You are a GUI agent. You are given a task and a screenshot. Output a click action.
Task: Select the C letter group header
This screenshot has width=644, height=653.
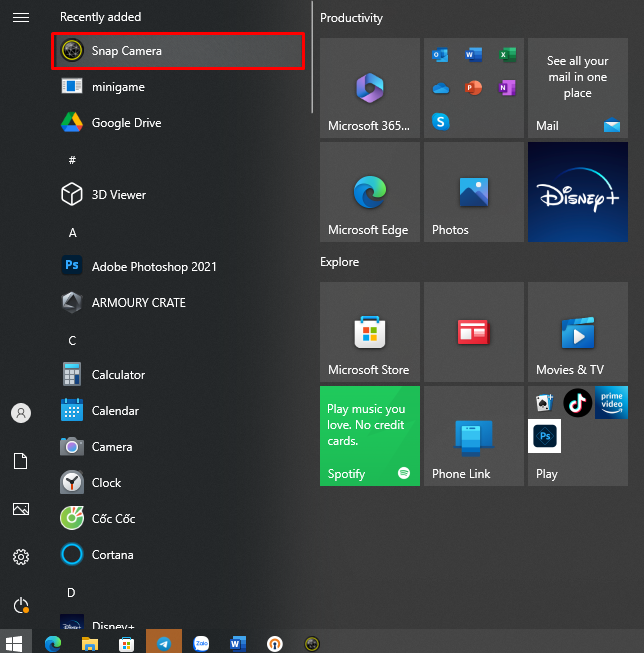(72, 341)
